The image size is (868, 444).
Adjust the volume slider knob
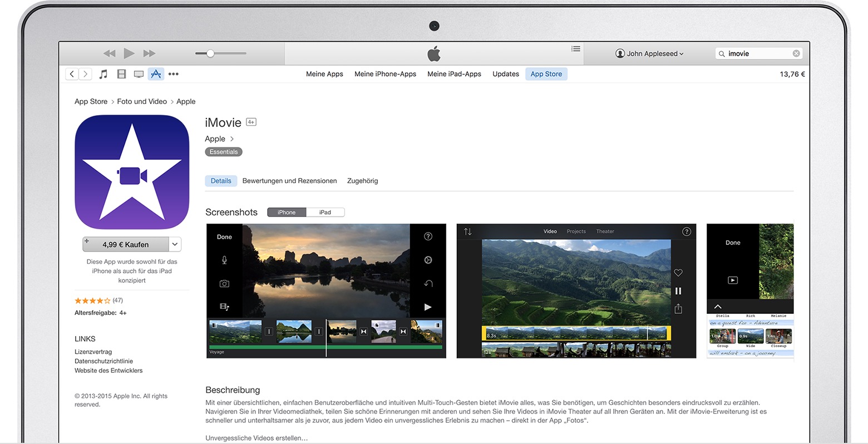[210, 53]
